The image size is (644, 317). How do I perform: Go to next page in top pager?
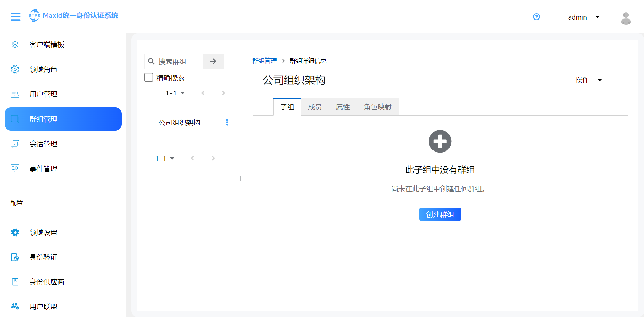tap(224, 93)
